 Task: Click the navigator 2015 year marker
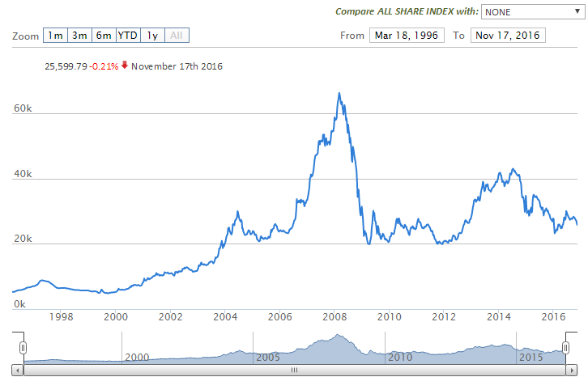(x=531, y=357)
